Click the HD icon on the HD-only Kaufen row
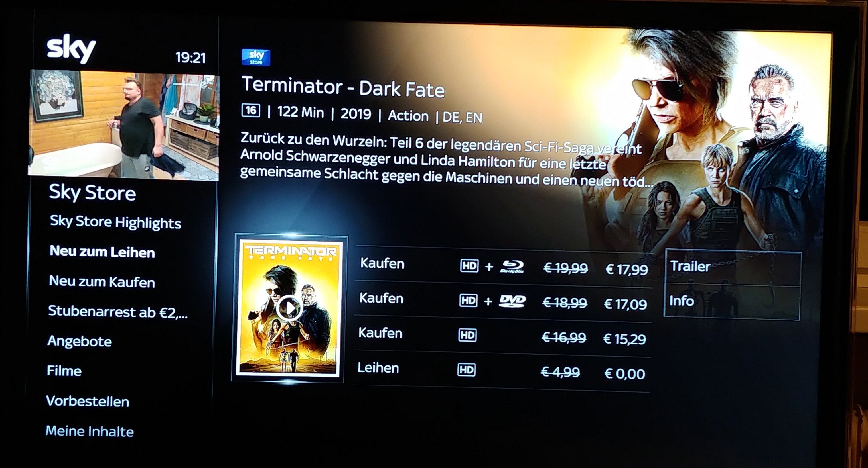The image size is (868, 468). [x=468, y=335]
